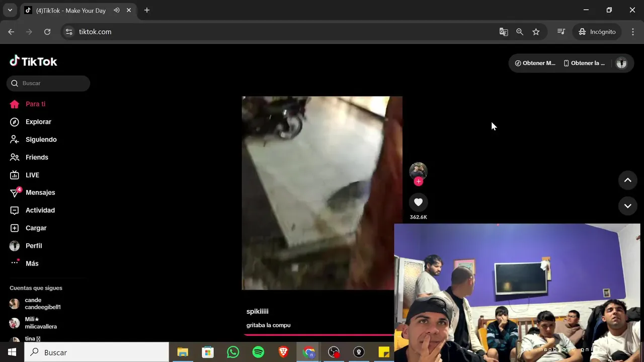Click the Windows taskbar Buscar search box

[97, 352]
